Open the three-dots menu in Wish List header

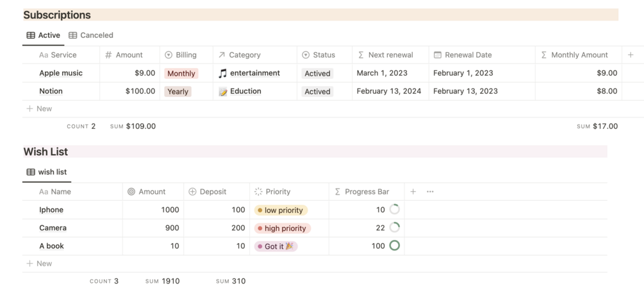(x=430, y=192)
